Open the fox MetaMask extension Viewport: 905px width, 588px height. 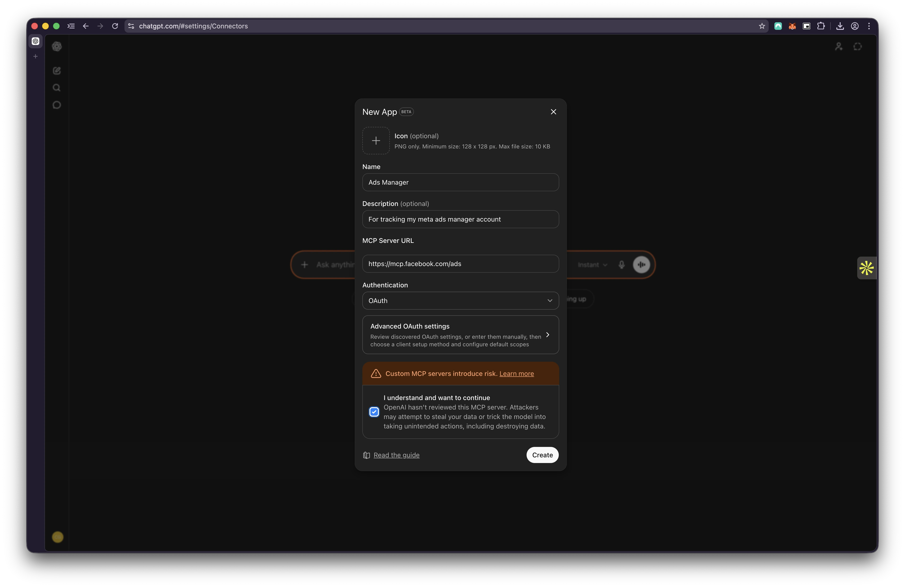coord(792,26)
